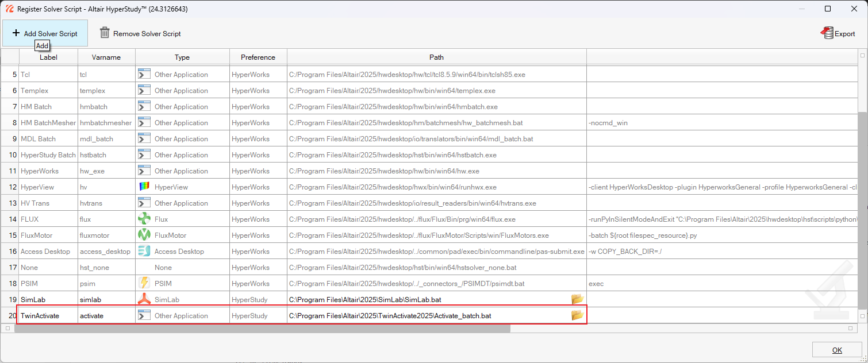This screenshot has width=868, height=363.
Task: Click the Preference column header
Action: 258,57
